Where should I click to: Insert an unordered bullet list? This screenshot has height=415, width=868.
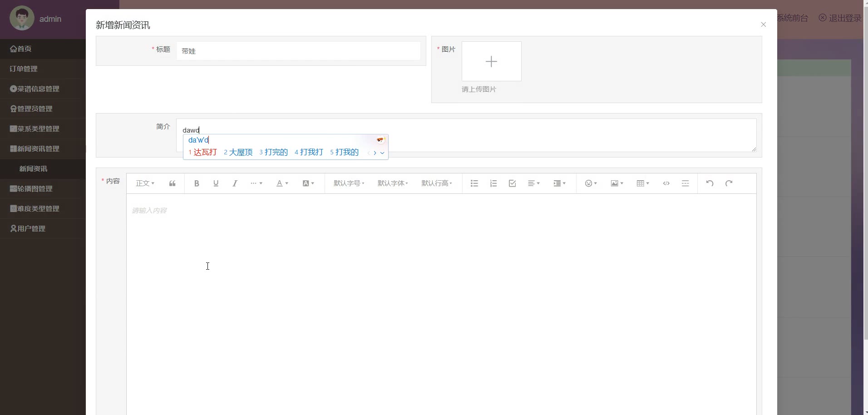[474, 183]
